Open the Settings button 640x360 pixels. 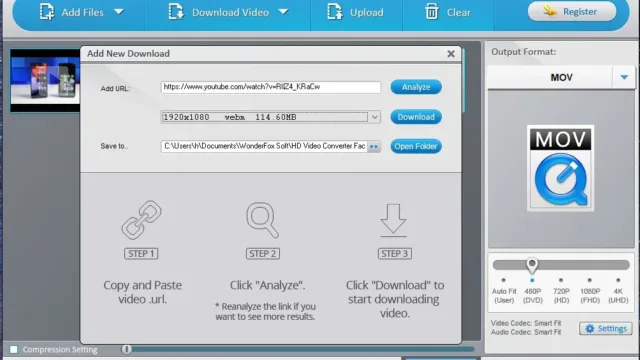point(605,329)
